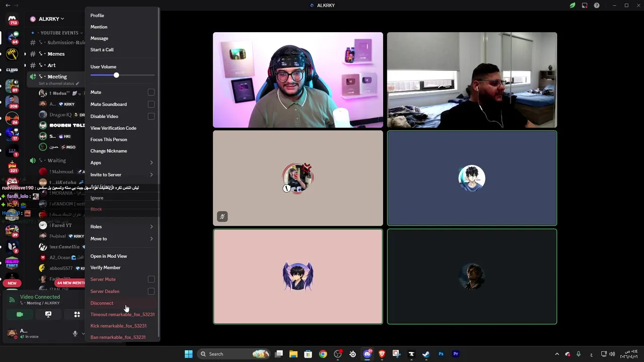
Task: Click the NEW unread indicator button
Action: point(12,283)
